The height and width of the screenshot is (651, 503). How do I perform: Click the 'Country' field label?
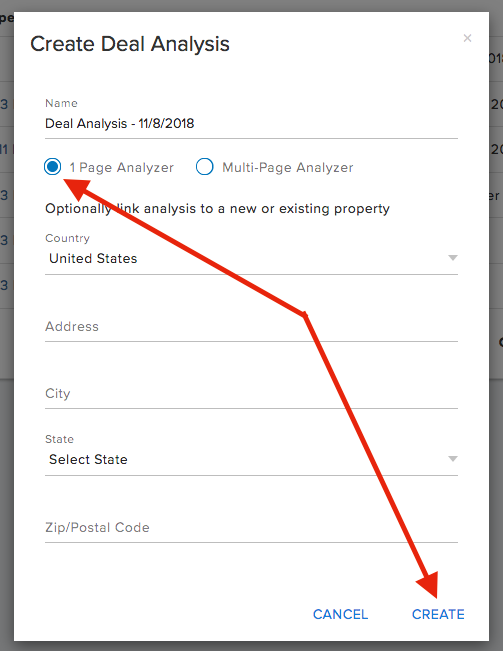point(67,238)
